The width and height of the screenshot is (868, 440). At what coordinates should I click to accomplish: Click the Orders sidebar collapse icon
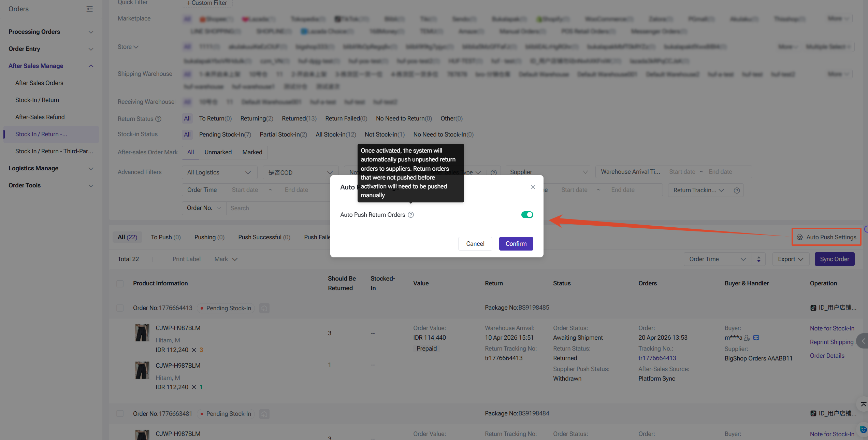point(90,9)
